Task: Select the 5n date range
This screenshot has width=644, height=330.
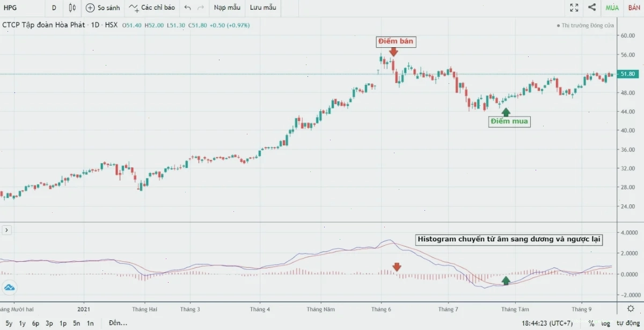Action: tap(77, 323)
